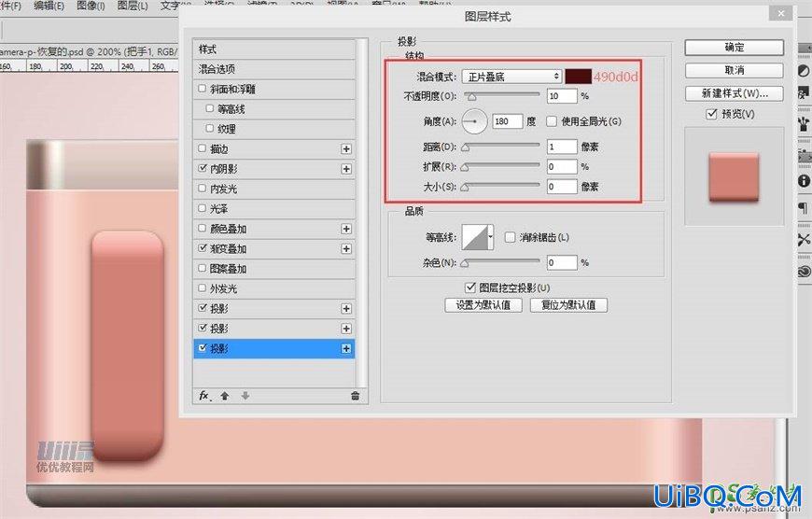The image size is (812, 519).
Task: Open the Creative Cloud Libraries panel icon
Action: pos(804,271)
